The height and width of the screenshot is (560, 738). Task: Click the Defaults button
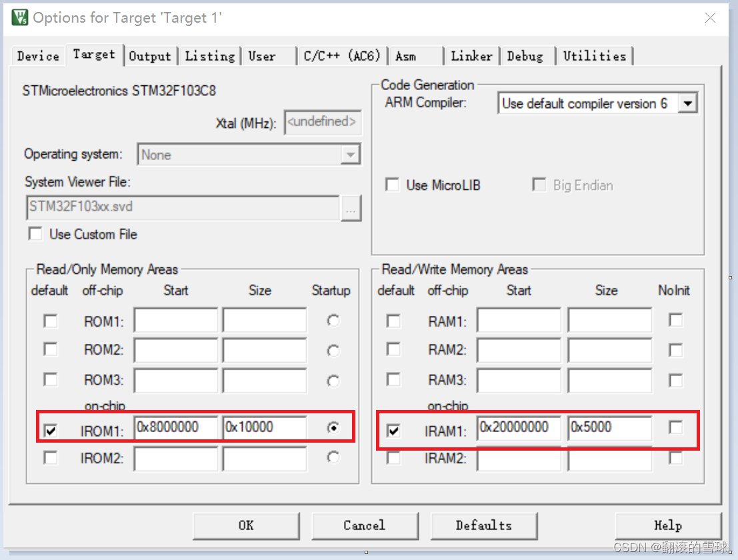point(484,526)
